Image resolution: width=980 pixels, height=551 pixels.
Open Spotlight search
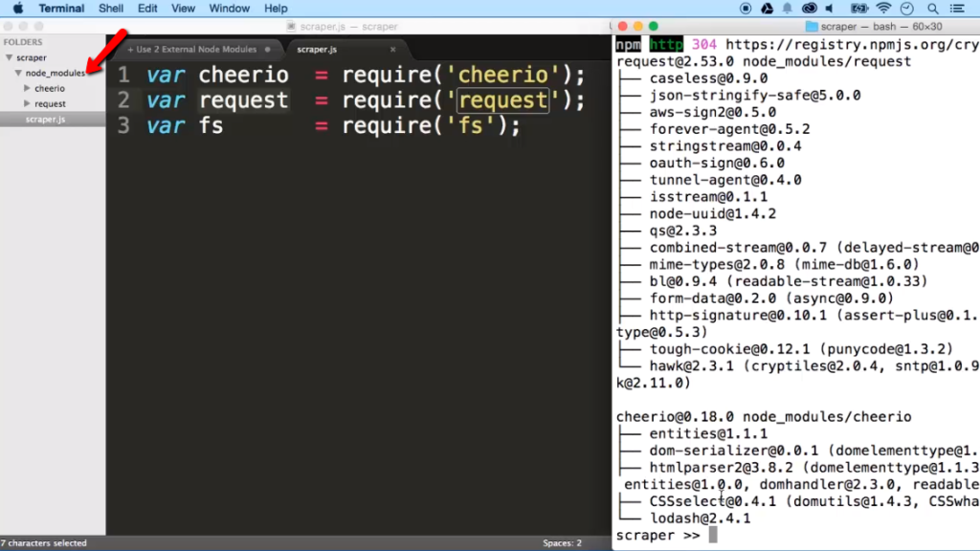coord(932,9)
